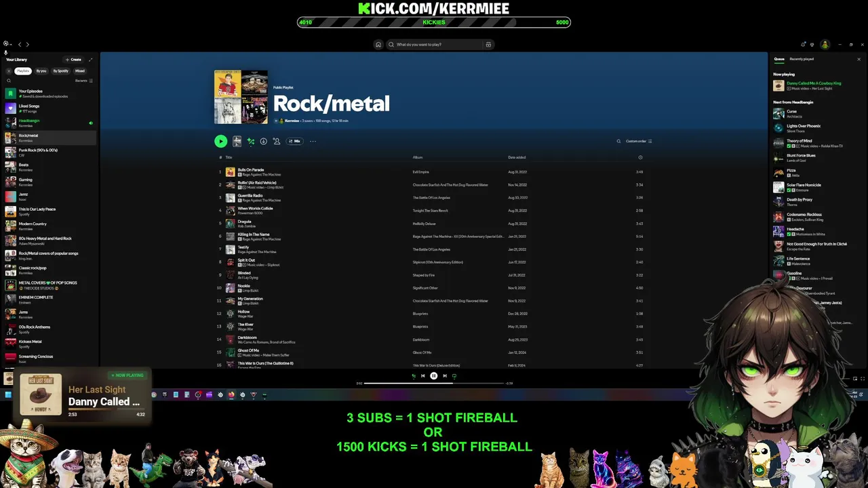Select the By you filter chip

[41, 70]
